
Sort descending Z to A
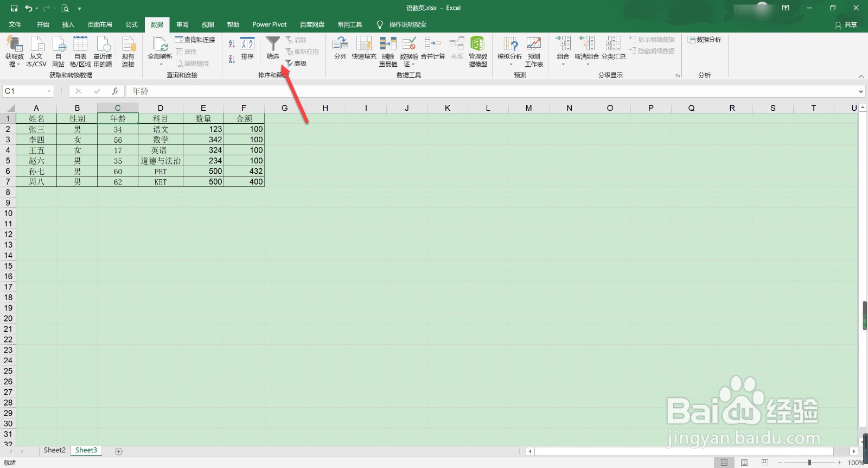[x=232, y=59]
